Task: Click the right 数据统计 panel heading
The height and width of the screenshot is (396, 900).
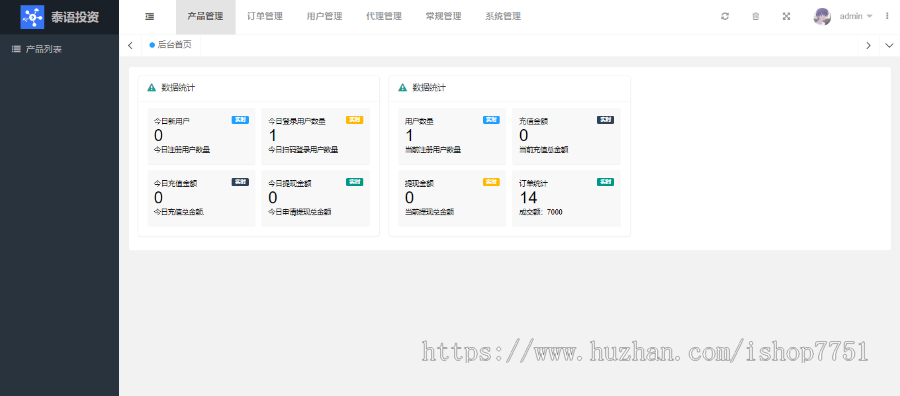Action: (429, 88)
